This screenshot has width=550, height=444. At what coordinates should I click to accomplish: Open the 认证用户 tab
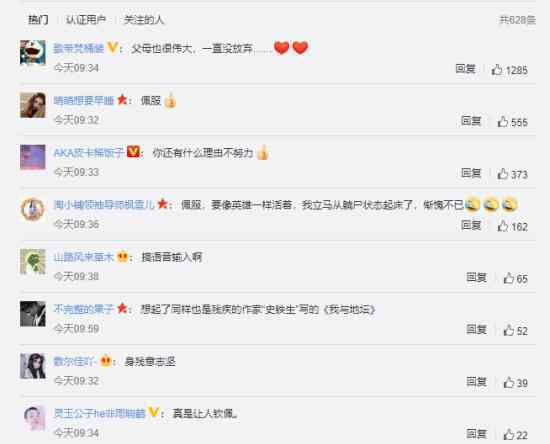[86, 20]
